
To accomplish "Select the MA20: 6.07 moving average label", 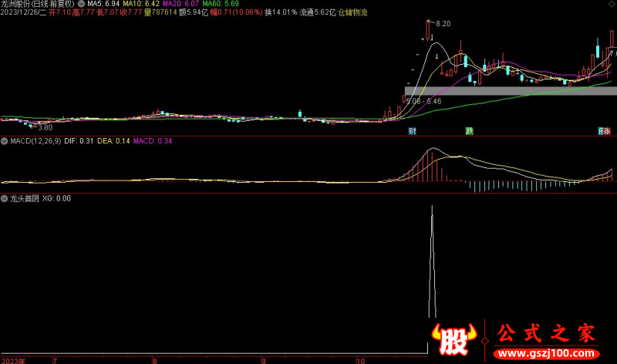I will [x=180, y=4].
